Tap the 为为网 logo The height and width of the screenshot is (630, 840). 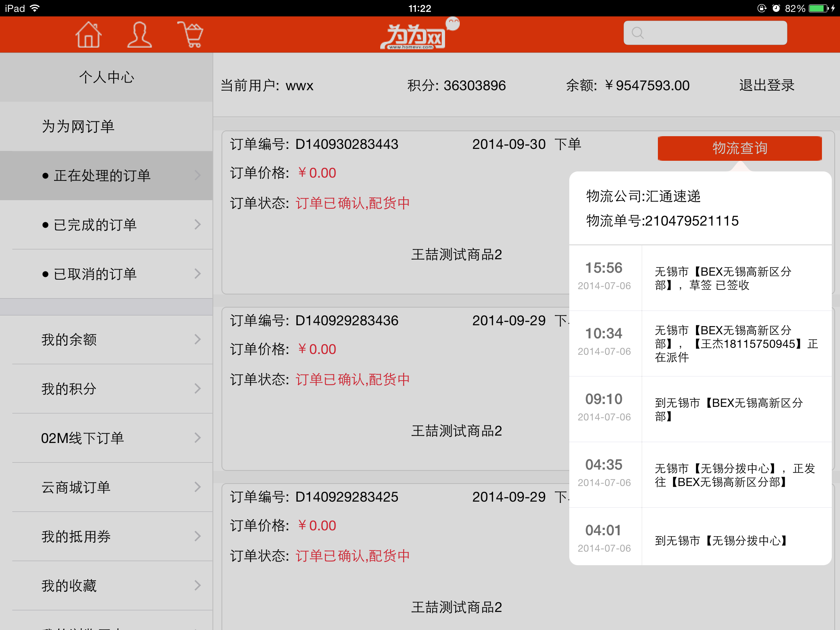pos(419,34)
